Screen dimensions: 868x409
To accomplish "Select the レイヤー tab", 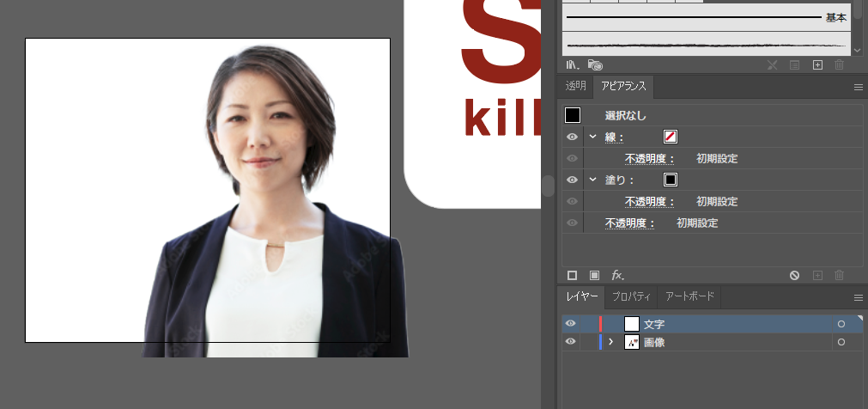I will 582,296.
